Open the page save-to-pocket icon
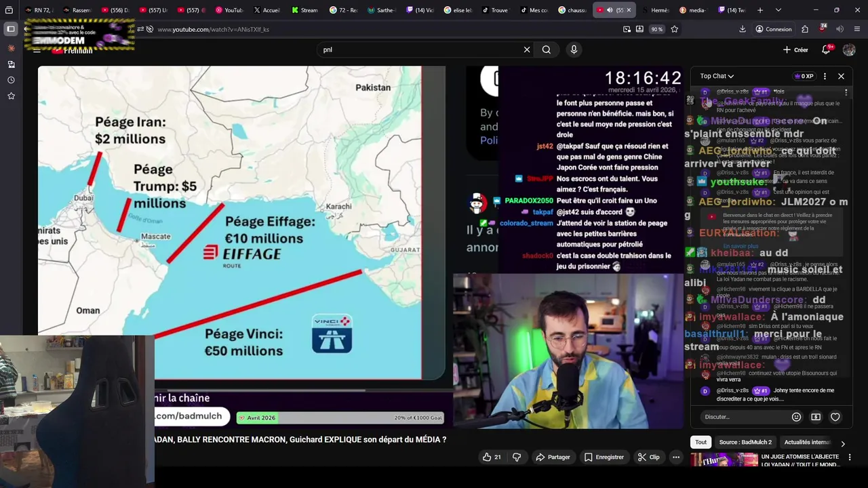The height and width of the screenshot is (488, 868). click(639, 29)
